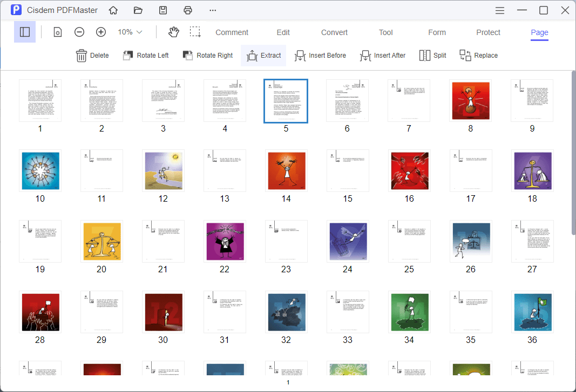The width and height of the screenshot is (576, 392).
Task: Click the zoom in plus icon
Action: tap(101, 32)
